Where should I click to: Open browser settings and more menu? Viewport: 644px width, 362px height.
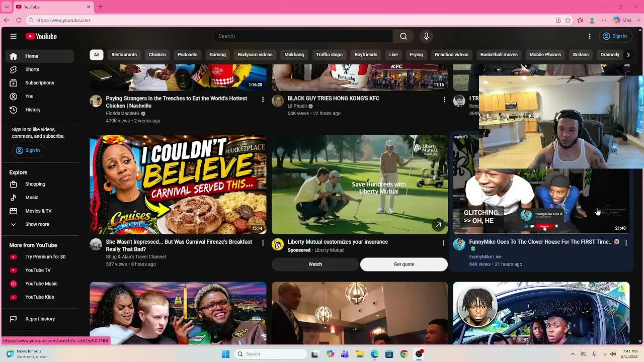click(x=604, y=20)
